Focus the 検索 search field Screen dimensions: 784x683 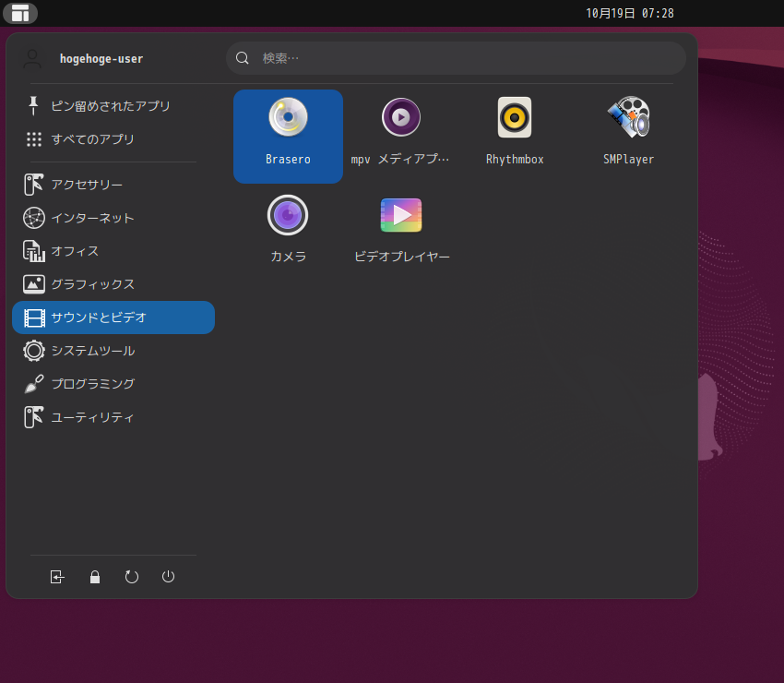456,58
